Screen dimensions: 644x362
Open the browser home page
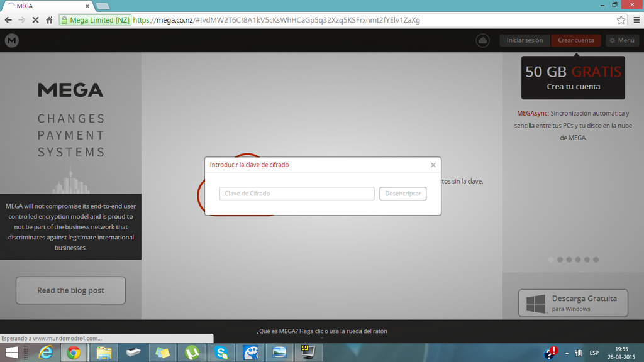click(x=49, y=19)
